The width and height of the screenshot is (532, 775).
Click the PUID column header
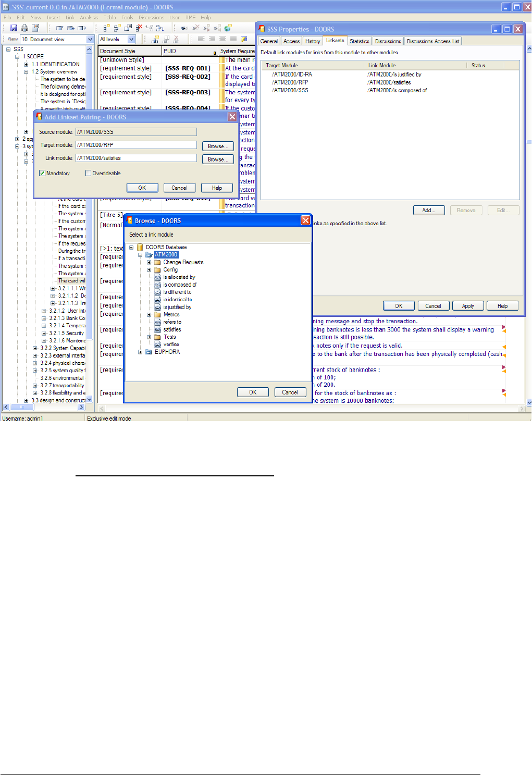190,51
